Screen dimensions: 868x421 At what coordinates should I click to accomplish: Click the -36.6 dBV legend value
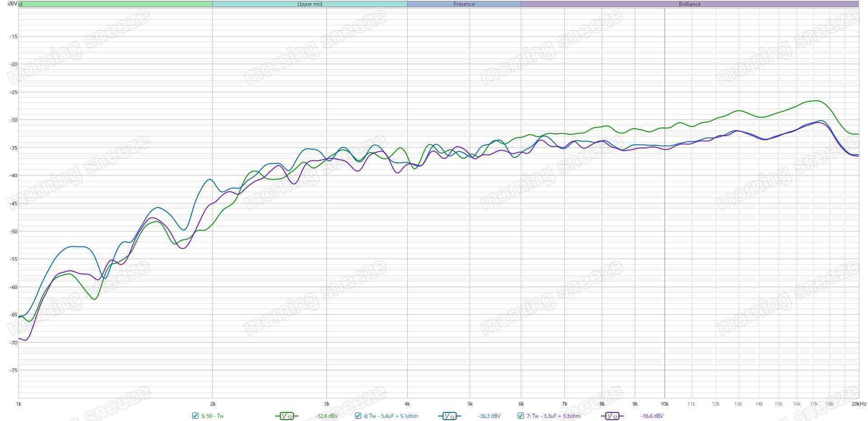pos(652,416)
